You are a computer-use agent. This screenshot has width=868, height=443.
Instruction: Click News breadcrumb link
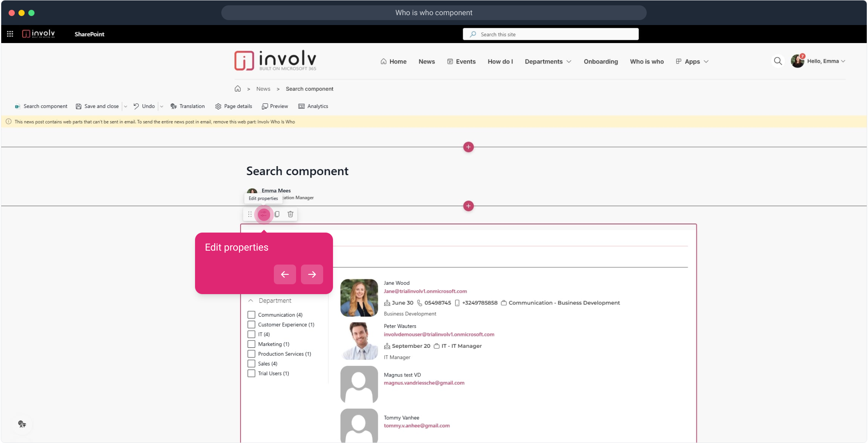click(x=263, y=89)
